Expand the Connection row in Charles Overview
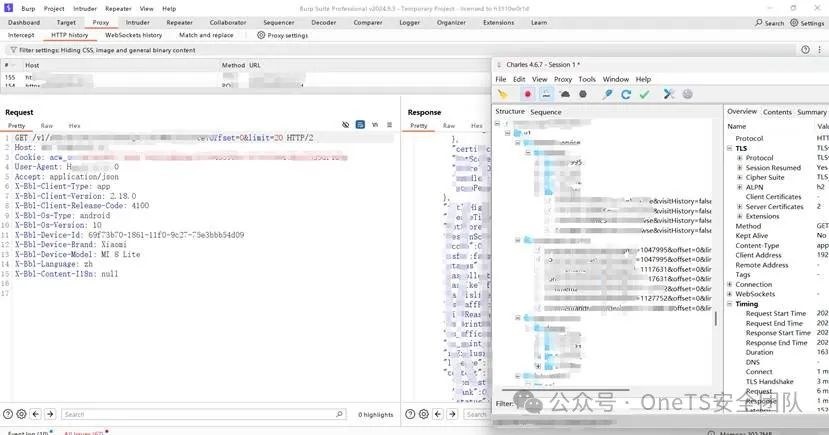829x435 pixels. tap(730, 284)
